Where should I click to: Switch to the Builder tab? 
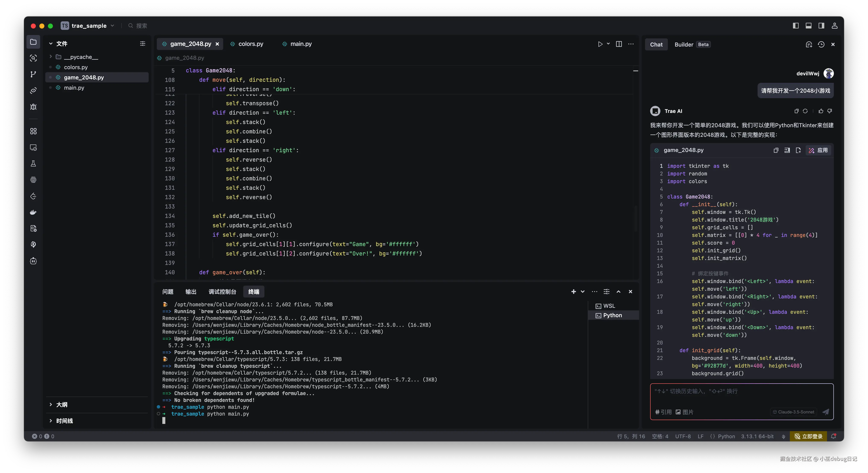pos(684,44)
